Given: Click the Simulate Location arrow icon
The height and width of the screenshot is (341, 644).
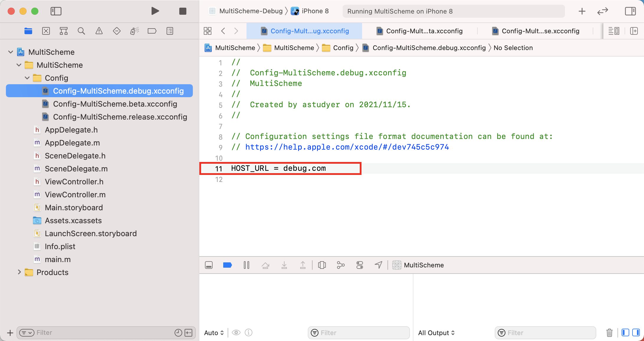Looking at the screenshot, I should click(378, 265).
